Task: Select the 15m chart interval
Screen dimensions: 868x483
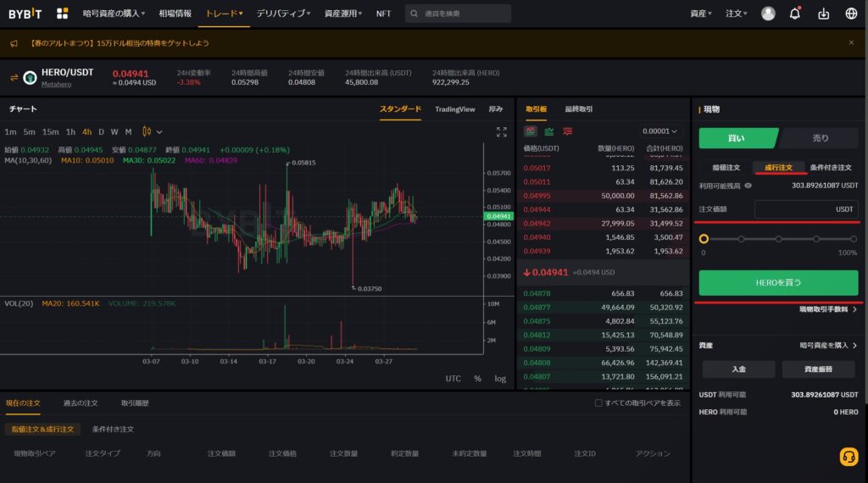Action: (x=50, y=131)
